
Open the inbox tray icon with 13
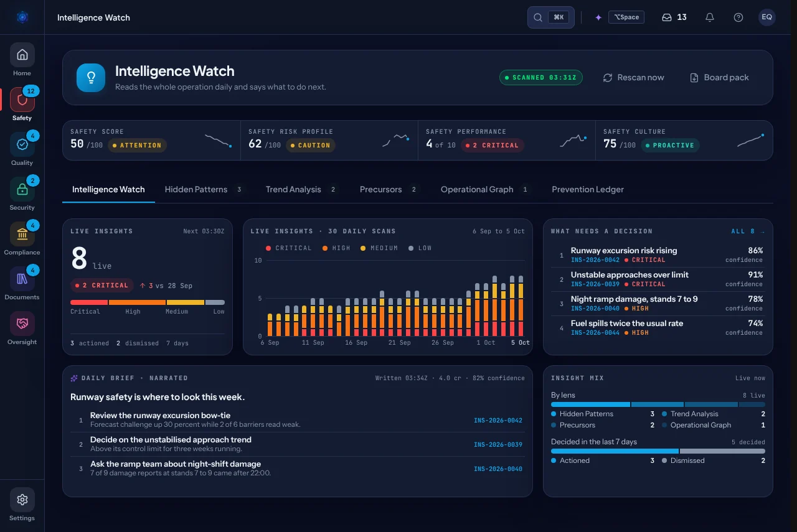tap(667, 17)
